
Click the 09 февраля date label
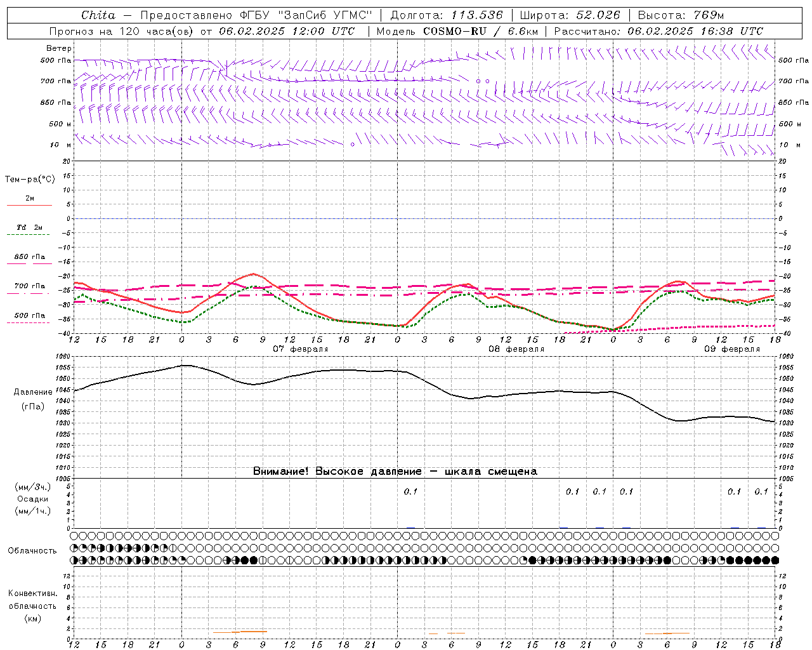[732, 349]
